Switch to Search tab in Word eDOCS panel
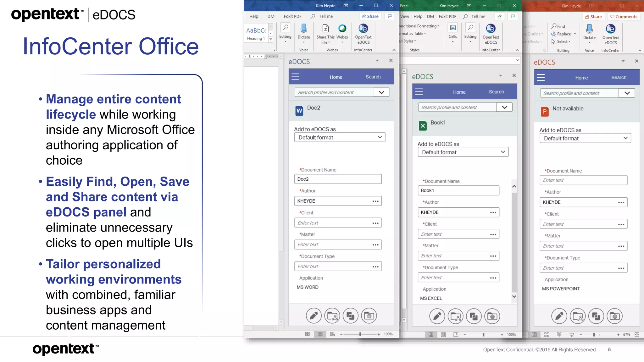This screenshot has width=644, height=362. 373,77
